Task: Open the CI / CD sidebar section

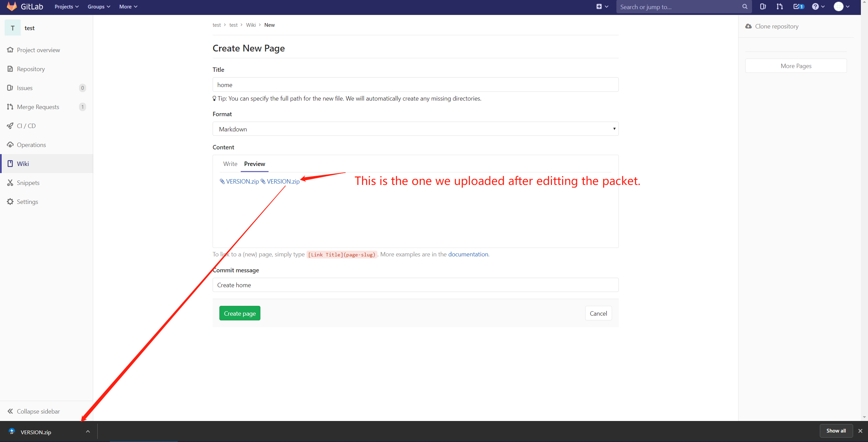Action: (x=26, y=126)
